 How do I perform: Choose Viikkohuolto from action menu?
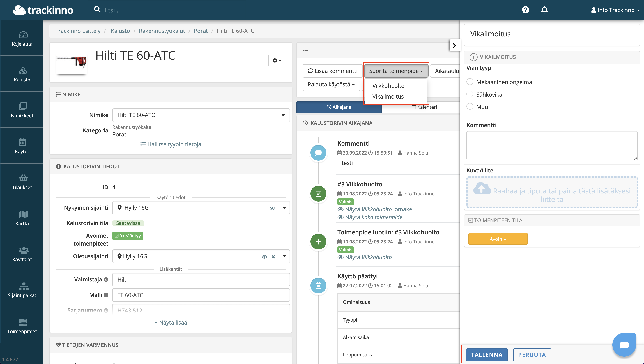(x=388, y=86)
